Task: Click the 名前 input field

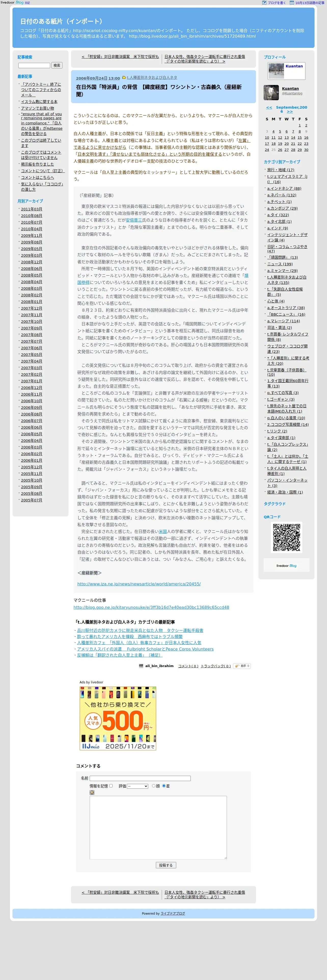Action: pyautogui.click(x=140, y=778)
